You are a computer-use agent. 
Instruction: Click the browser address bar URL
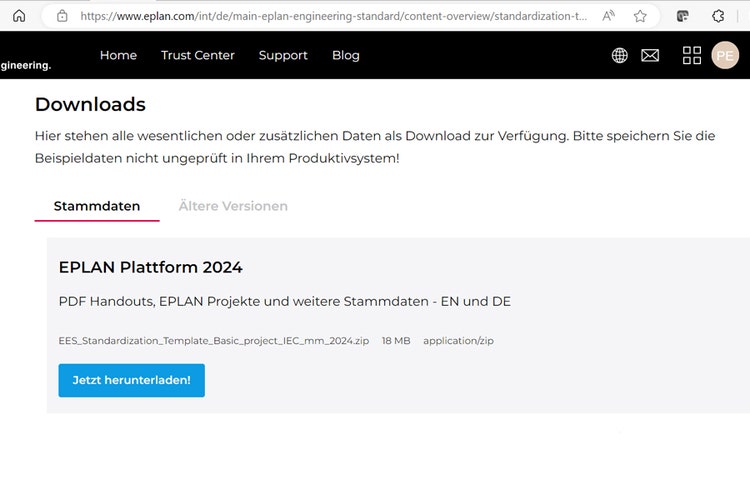(335, 16)
